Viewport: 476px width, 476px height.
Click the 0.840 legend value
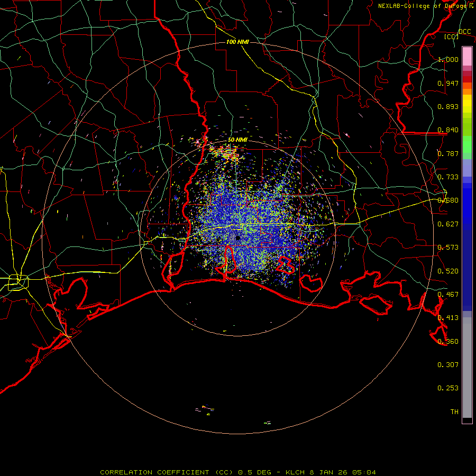tap(448, 130)
